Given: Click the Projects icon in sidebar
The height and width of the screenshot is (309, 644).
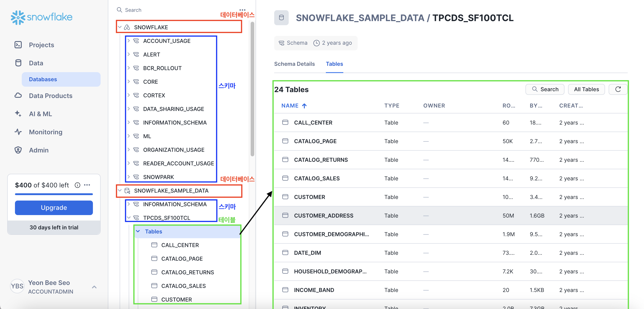Looking at the screenshot, I should (x=18, y=45).
